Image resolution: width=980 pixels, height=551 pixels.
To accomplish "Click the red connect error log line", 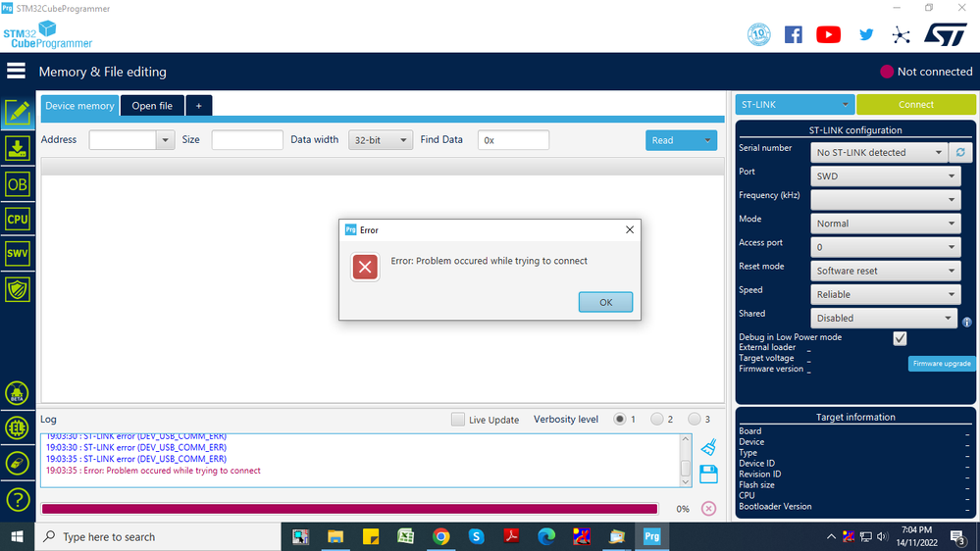I will tap(153, 471).
